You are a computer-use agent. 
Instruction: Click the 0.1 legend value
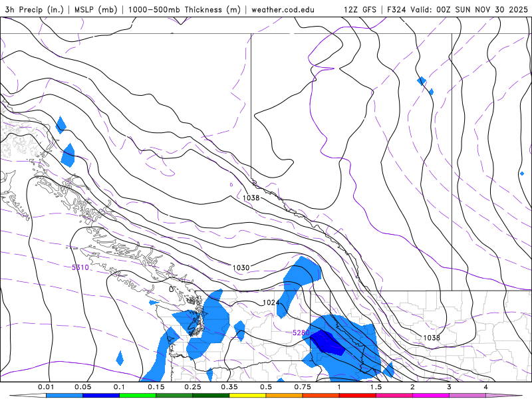click(x=119, y=387)
